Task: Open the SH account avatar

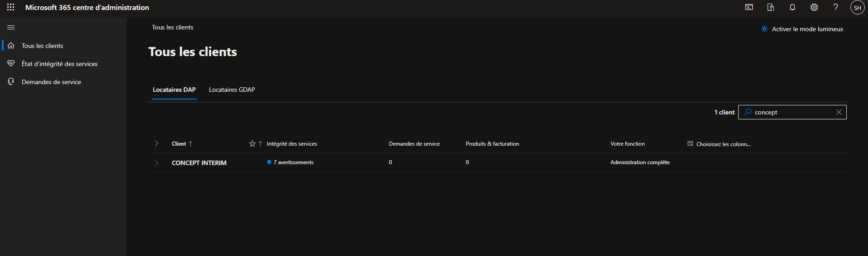Action: [x=857, y=8]
